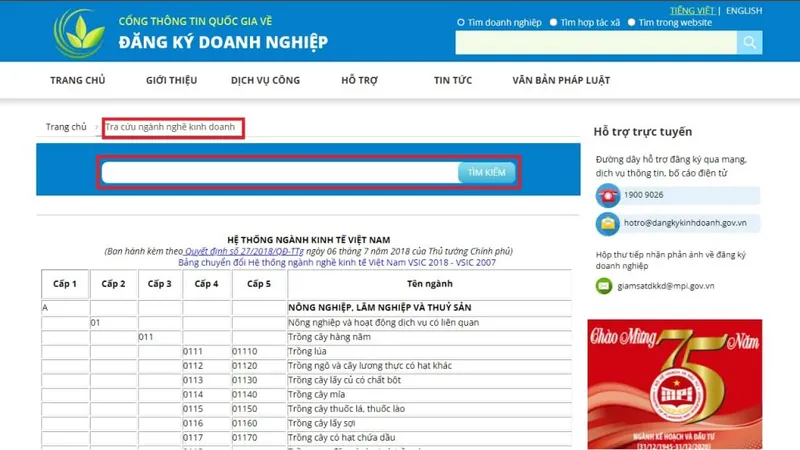Select the Tìm doanh nghiệp radio option
Screen dimensions: 800x450
[461, 22]
